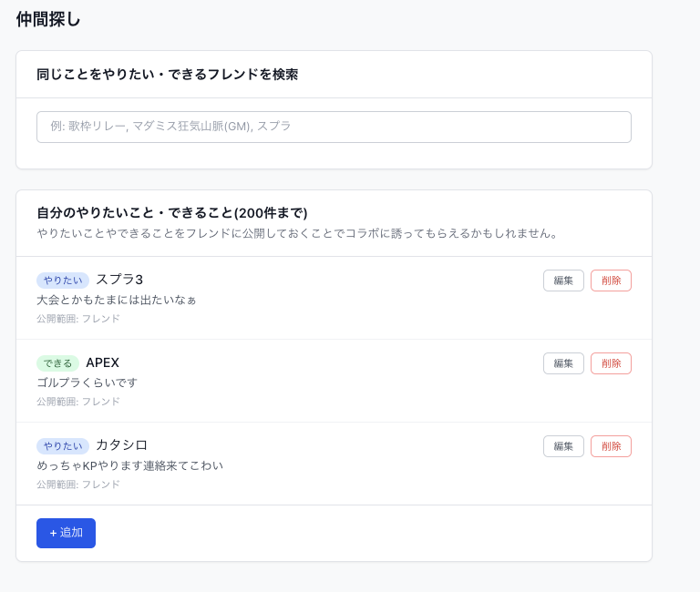Delete the スプラ3 entry
700x592 pixels.
[611, 281]
